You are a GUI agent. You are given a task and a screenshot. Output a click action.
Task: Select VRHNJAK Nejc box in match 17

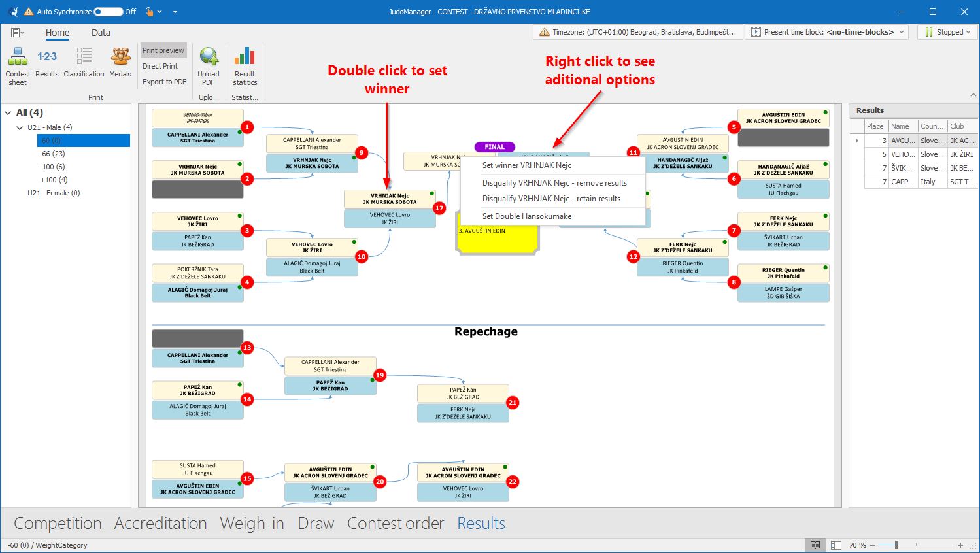390,199
